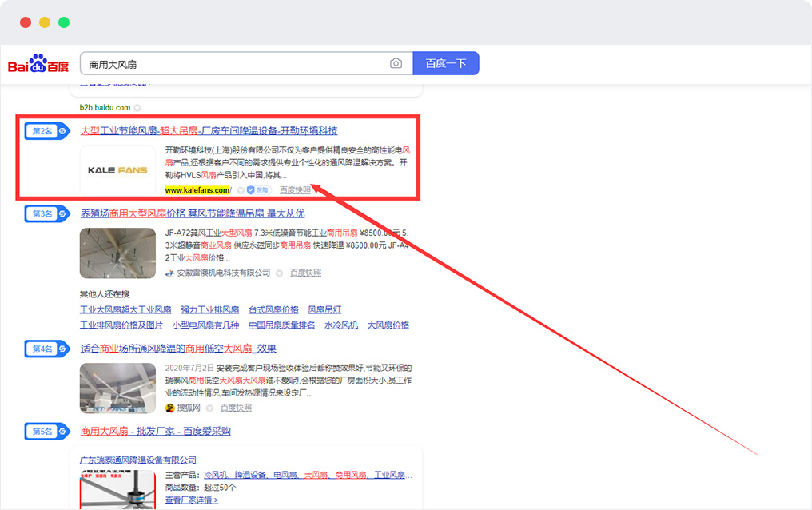Screen dimensions: 812x510
Task: Open 广东瑞泰通风降温设备有限公司 company link
Action: [137, 460]
